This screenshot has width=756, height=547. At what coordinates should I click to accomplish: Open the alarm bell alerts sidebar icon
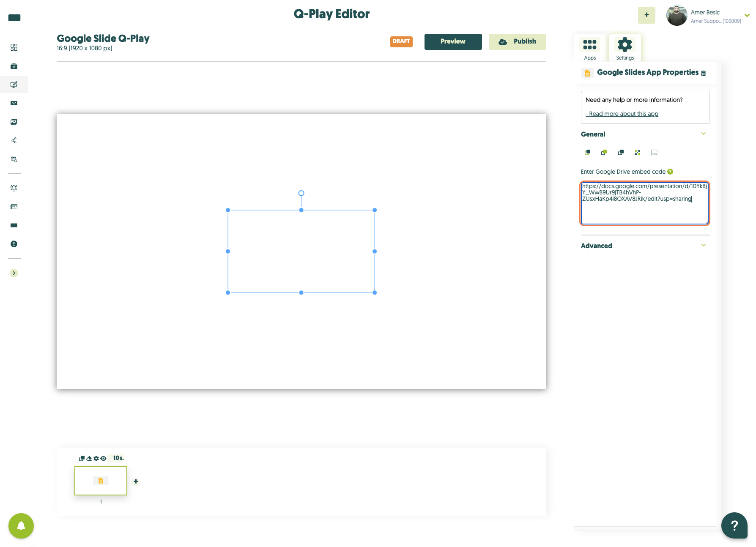pyautogui.click(x=14, y=188)
